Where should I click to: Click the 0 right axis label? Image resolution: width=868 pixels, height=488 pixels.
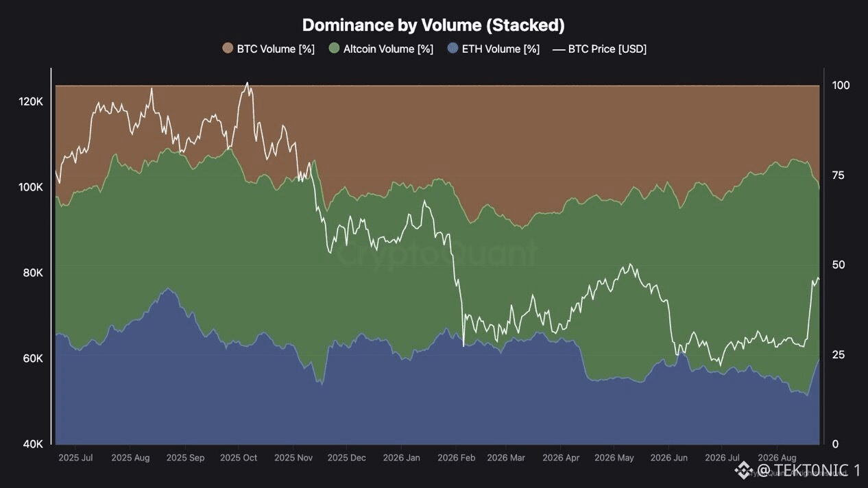[x=835, y=444]
